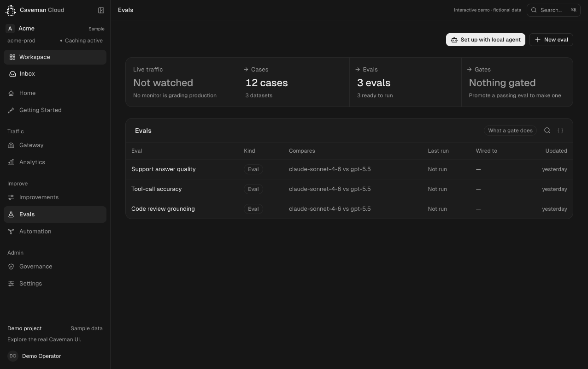Click the evals table search icon
The width and height of the screenshot is (588, 369).
(547, 131)
